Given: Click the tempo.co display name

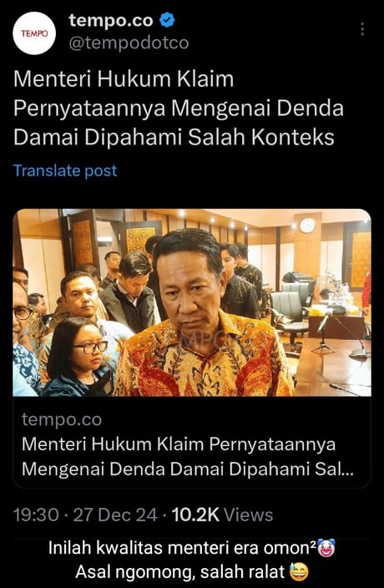Looking at the screenshot, I should [x=111, y=21].
